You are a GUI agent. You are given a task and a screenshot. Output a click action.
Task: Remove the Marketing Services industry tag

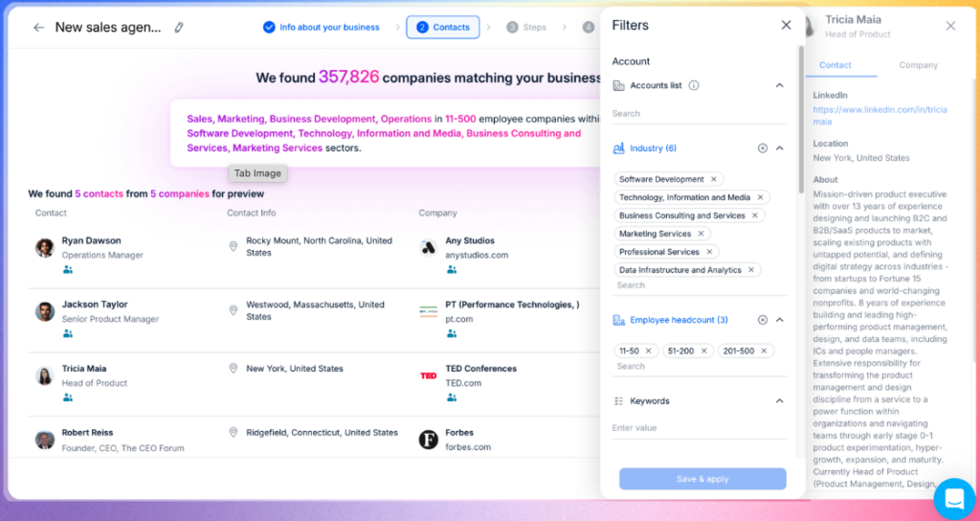701,234
